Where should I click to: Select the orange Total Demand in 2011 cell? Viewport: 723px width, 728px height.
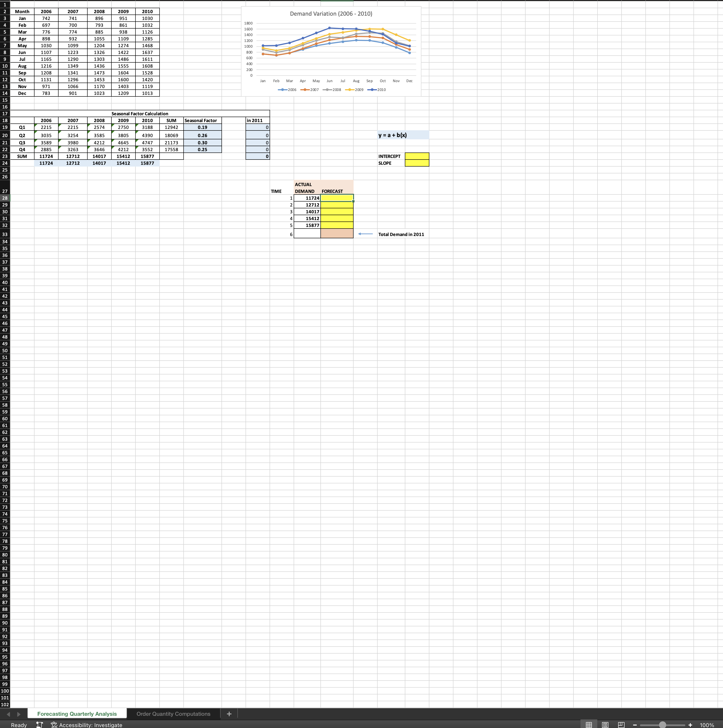(337, 234)
